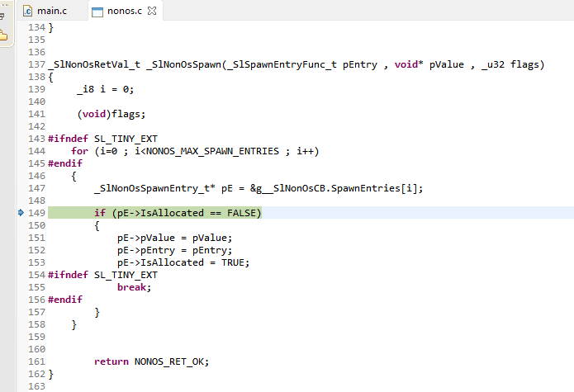
Task: Click line number 137 in the gutter
Action: pyautogui.click(x=36, y=64)
